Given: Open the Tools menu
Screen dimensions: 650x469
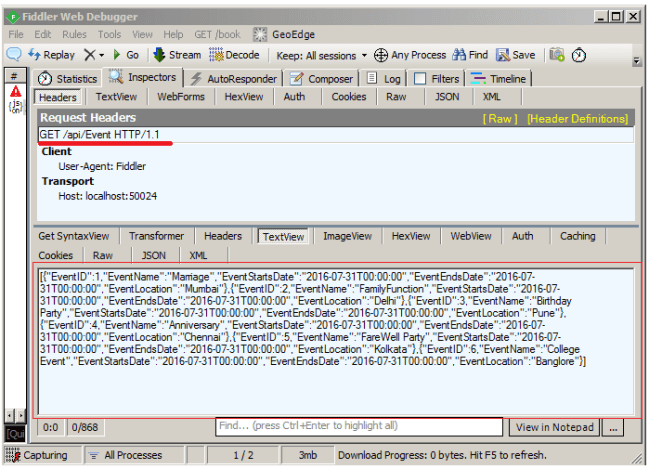Looking at the screenshot, I should coord(109,34).
